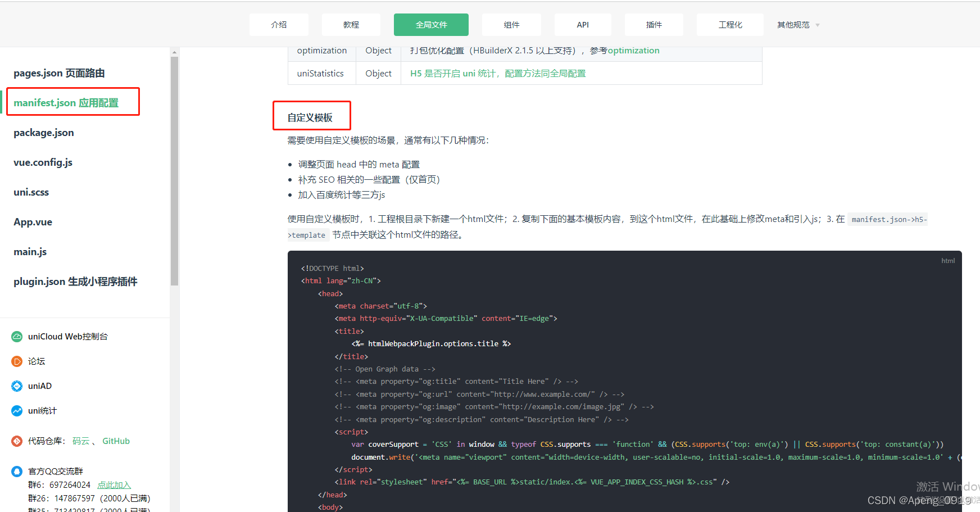Click the 加入百度统计等三方js bullet
The width and height of the screenshot is (980, 512).
click(342, 195)
